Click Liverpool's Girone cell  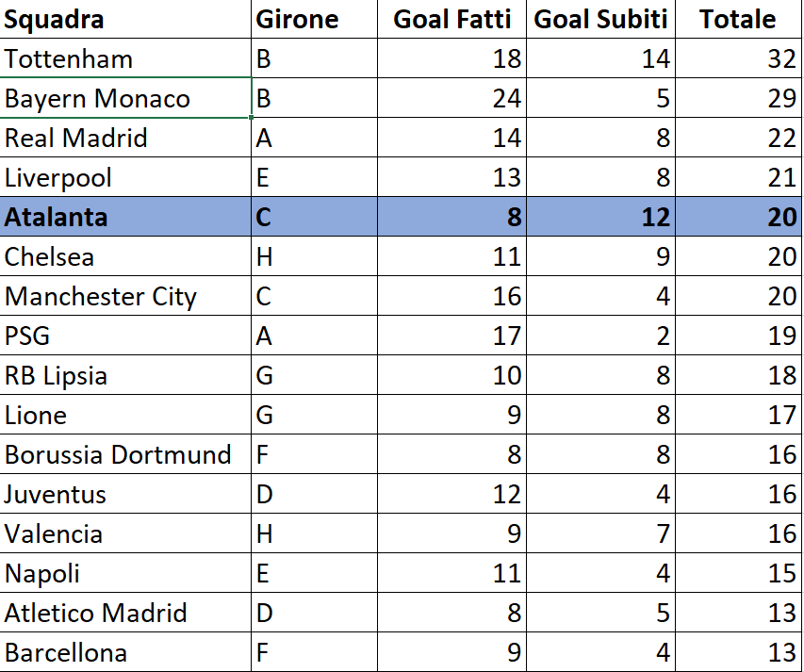(314, 178)
